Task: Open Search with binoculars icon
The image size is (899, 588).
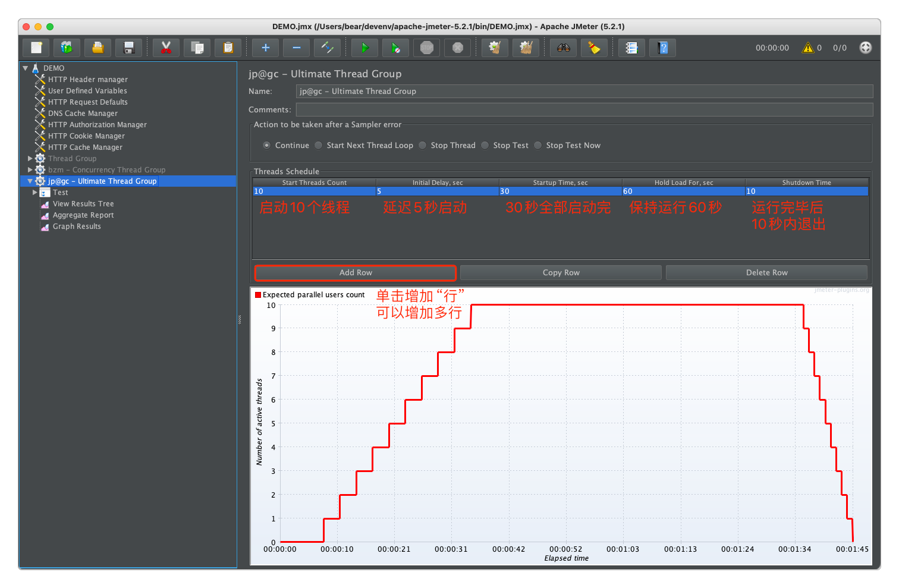Action: (564, 48)
